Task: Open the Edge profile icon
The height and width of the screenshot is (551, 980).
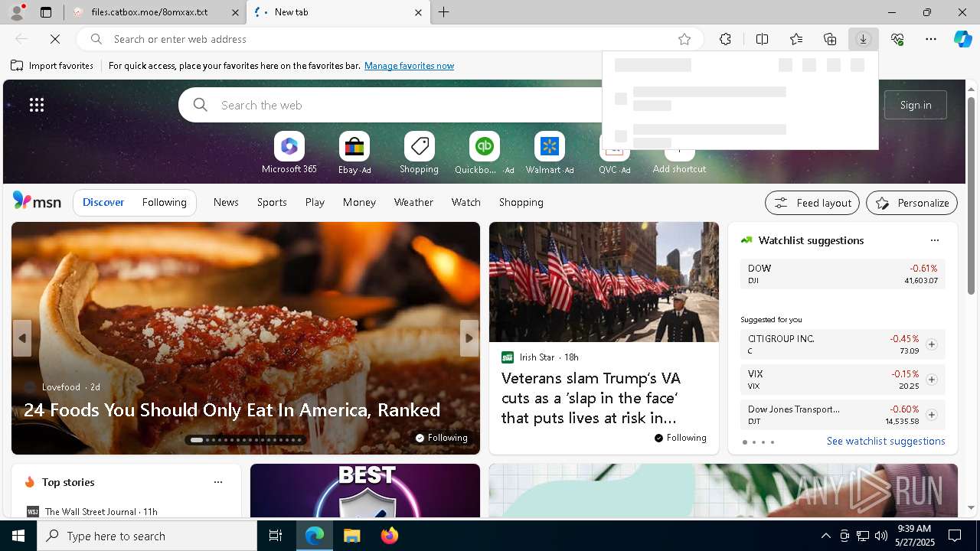Action: coord(16,12)
